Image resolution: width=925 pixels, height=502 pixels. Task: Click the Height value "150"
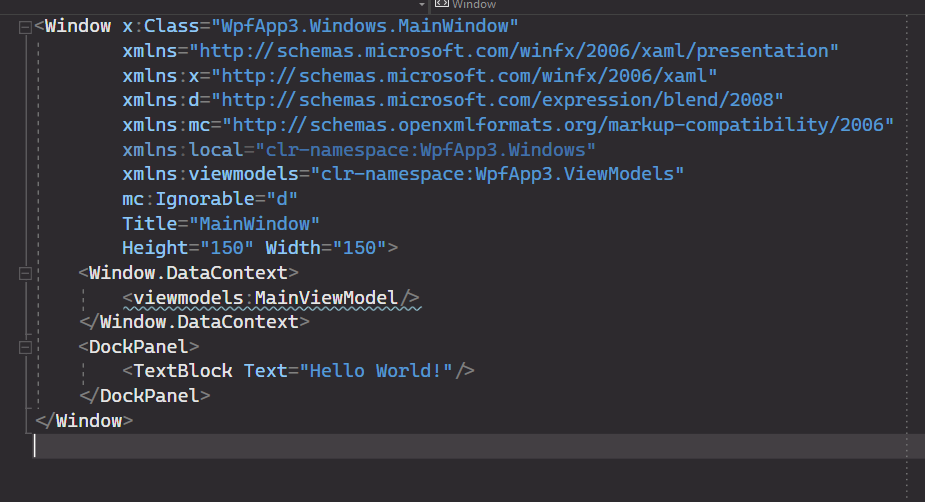coord(226,248)
